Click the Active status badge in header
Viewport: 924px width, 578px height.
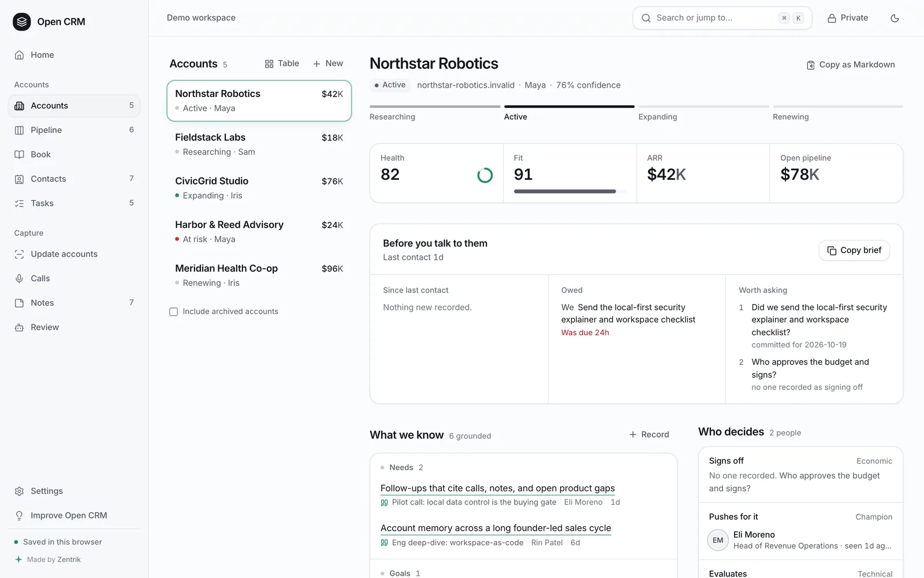coord(390,85)
